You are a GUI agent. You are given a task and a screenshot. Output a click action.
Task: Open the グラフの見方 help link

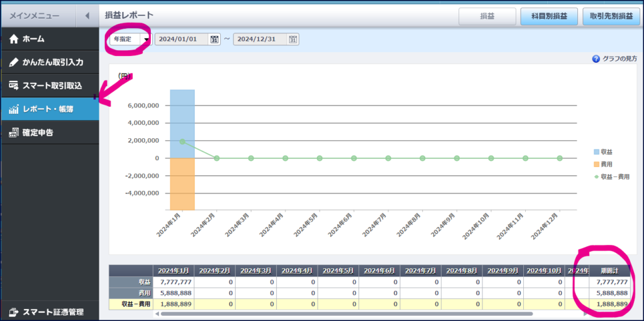(619, 59)
